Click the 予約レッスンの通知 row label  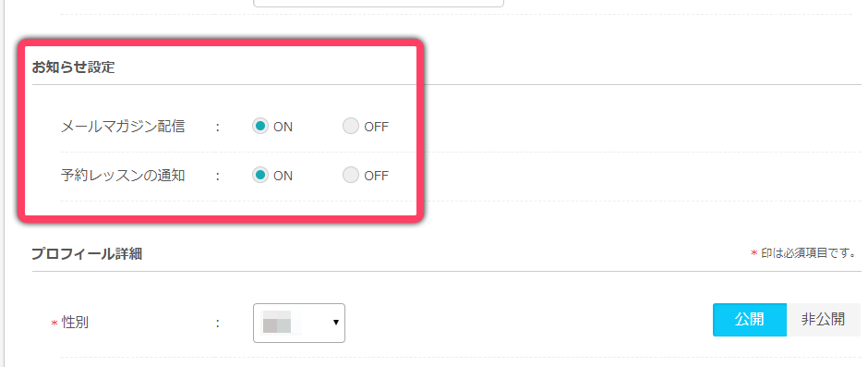click(x=122, y=176)
